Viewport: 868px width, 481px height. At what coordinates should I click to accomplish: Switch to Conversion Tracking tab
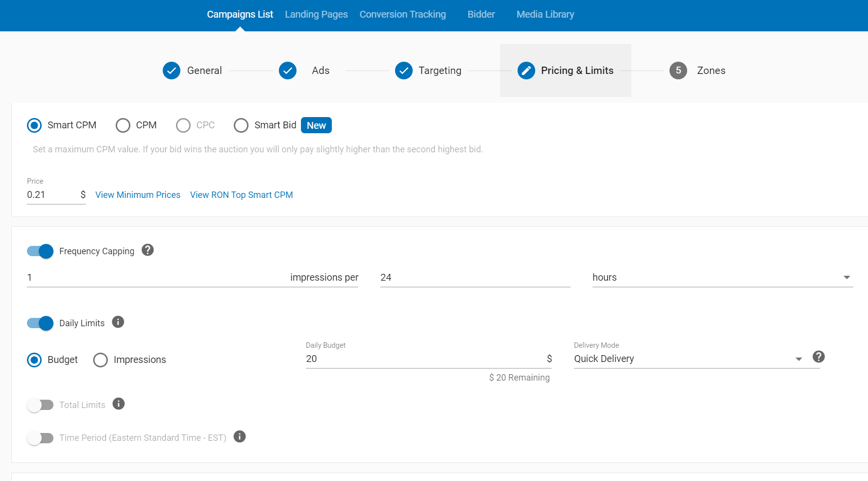click(402, 14)
